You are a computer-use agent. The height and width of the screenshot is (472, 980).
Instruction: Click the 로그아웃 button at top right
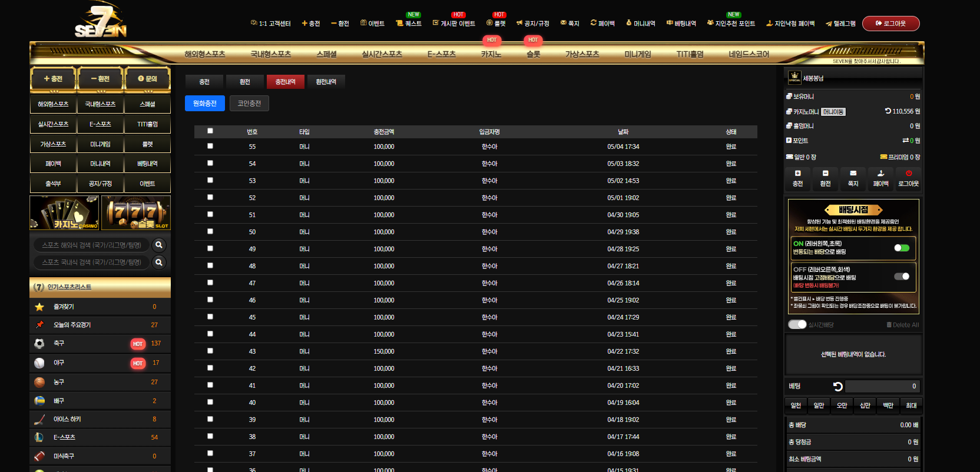890,24
